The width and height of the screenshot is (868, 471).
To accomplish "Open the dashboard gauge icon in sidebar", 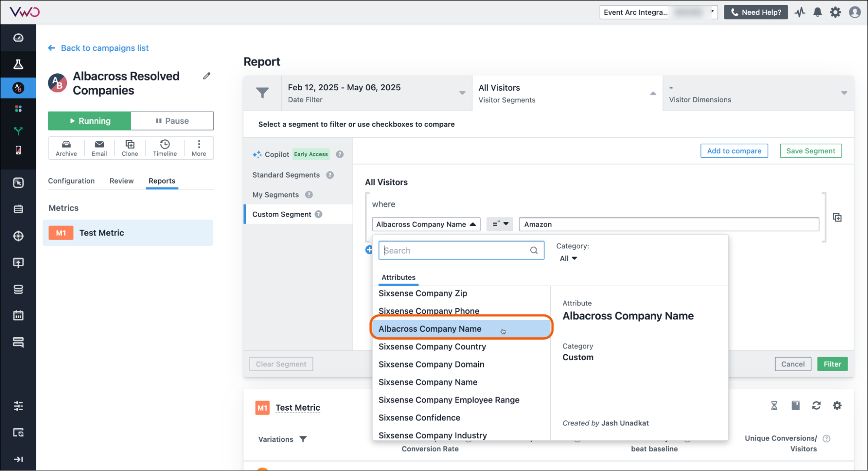I will coord(18,38).
